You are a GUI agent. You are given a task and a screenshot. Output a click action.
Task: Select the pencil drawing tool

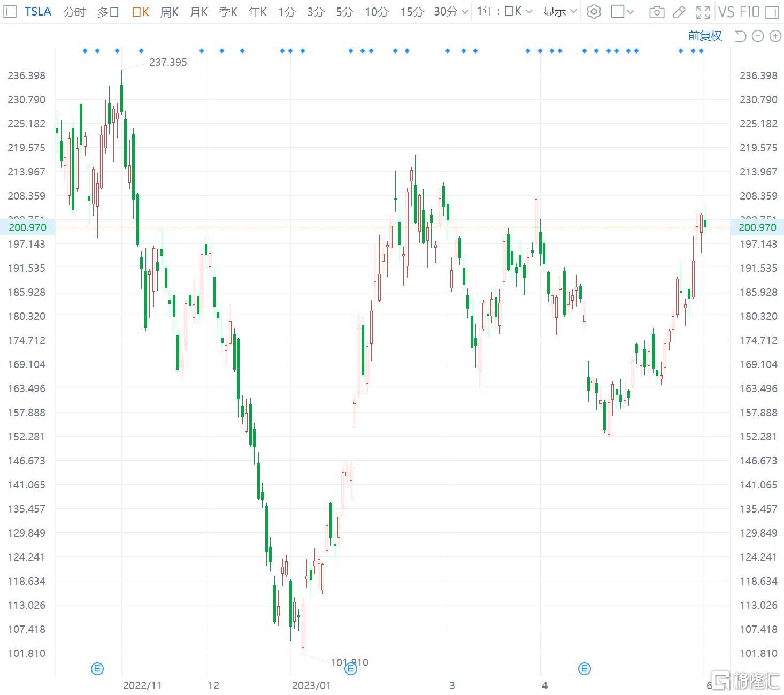coord(679,12)
